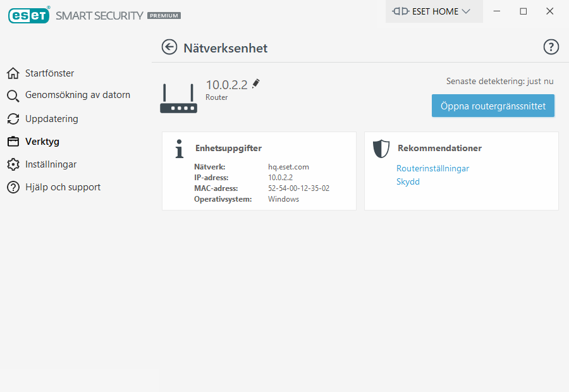Screen dimensions: 569x392
Task: Select Verktyg in the sidebar
Action: pos(42,142)
